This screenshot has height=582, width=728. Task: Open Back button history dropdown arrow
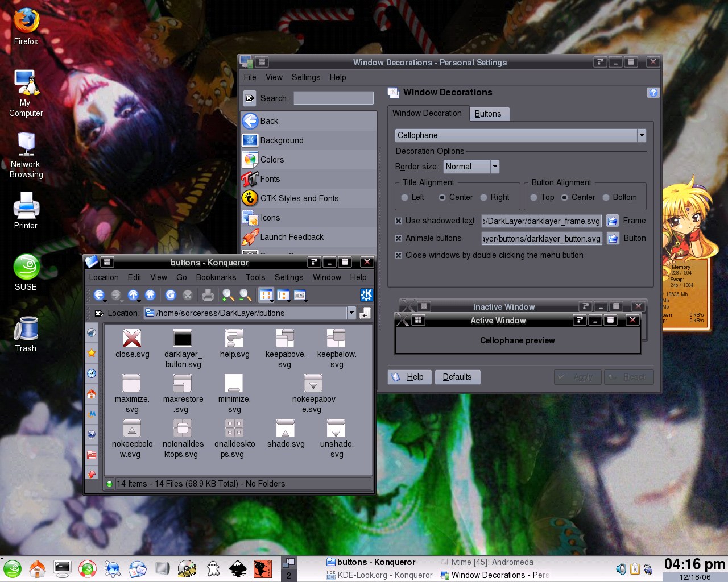(x=106, y=300)
